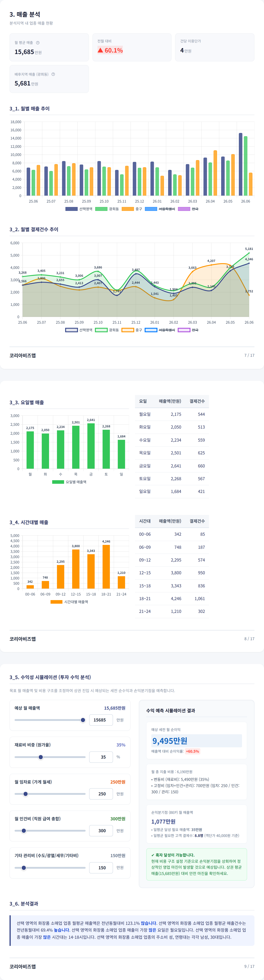The image size is (264, 980).
Task: Click the 3_5. 수익성 시뮬레이션 heading
Action: pos(50,677)
